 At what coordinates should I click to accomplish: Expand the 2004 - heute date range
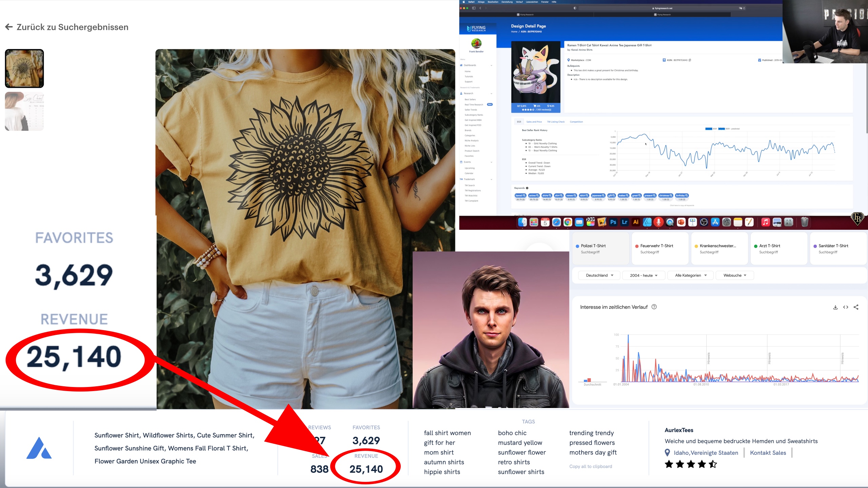pyautogui.click(x=644, y=276)
